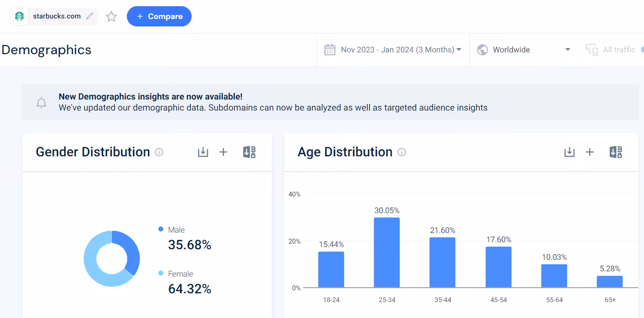Open the calendar icon for date range

[330, 50]
